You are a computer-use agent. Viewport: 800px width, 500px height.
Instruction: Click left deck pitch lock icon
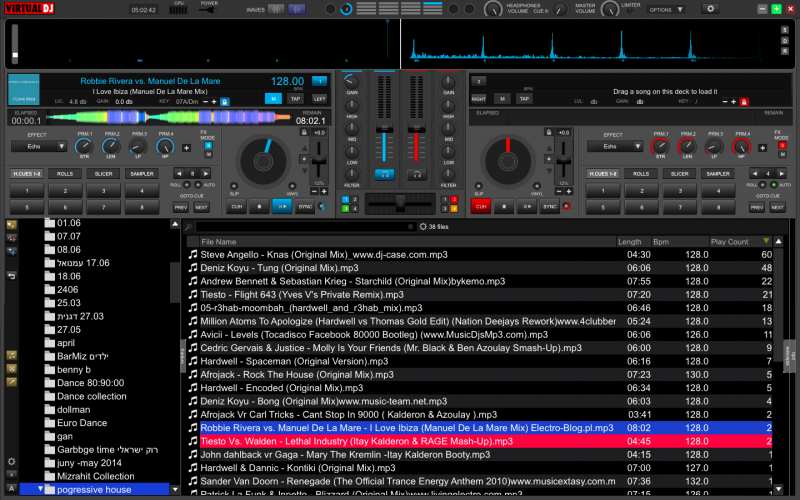coord(304,133)
